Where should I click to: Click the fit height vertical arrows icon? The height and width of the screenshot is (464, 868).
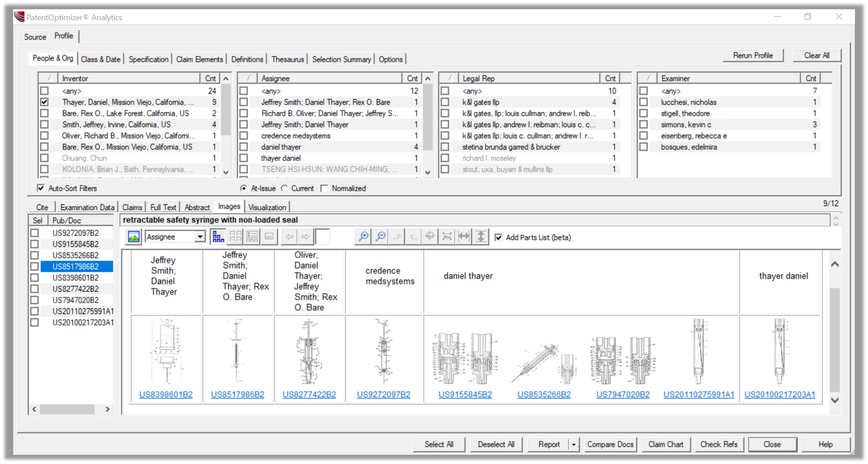click(480, 237)
